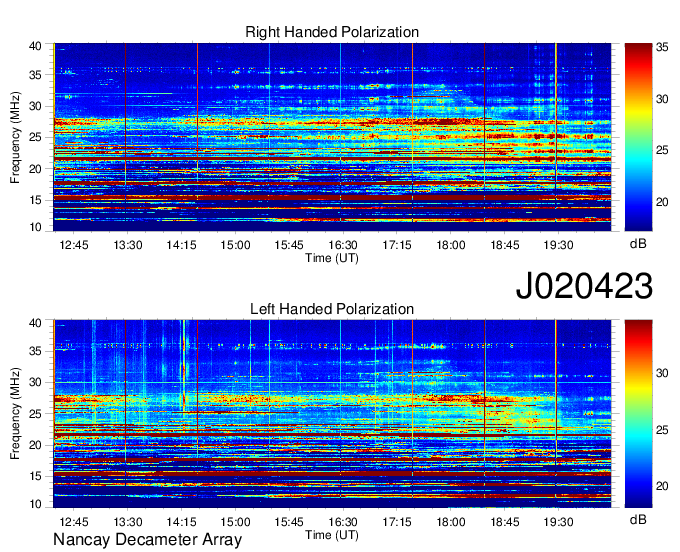Click the 18:45 time tick on top plot
The image size is (680, 552).
[505, 245]
